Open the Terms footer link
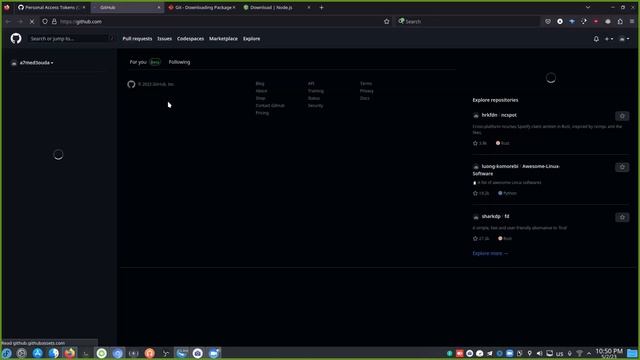 (x=366, y=84)
